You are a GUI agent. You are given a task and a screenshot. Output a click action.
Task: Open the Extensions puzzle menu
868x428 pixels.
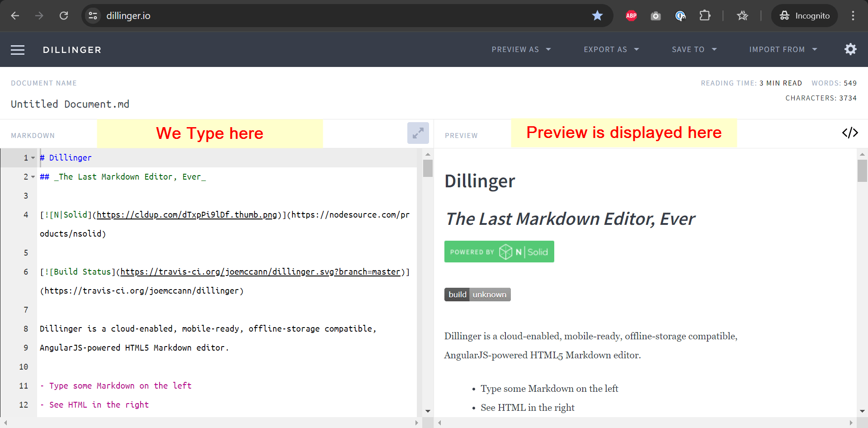tap(705, 16)
